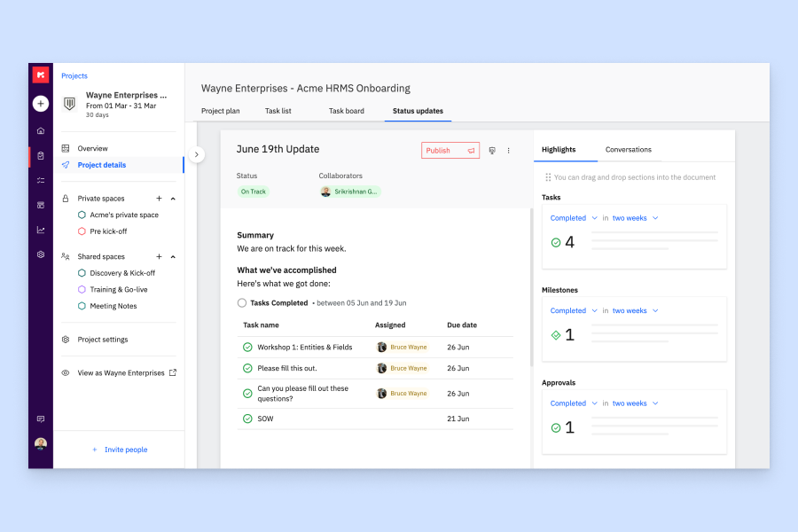Select the Status updates tab

[418, 111]
